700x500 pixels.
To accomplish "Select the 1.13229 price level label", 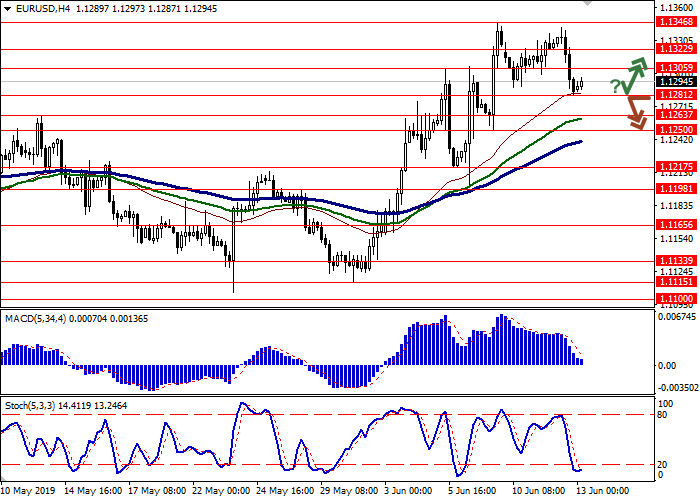I will coord(673,47).
